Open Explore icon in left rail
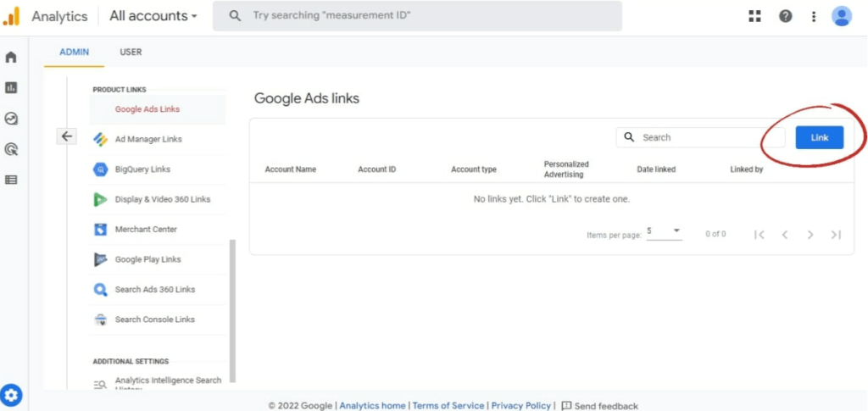Image resolution: width=868 pixels, height=411 pixels. tap(11, 119)
